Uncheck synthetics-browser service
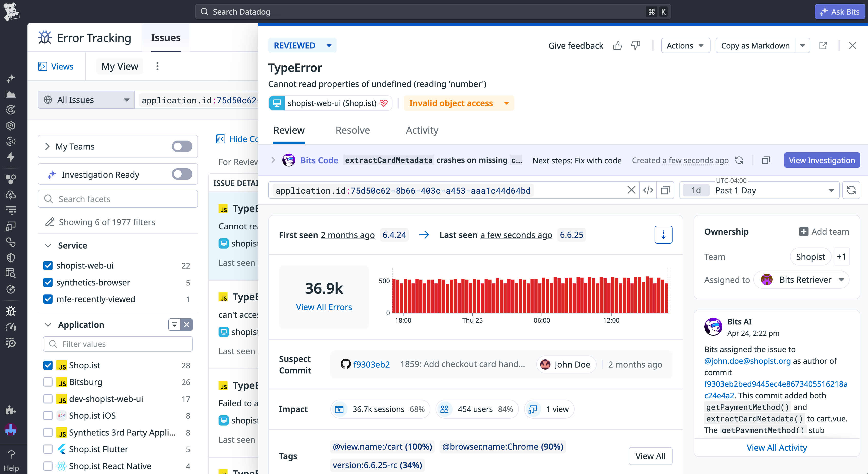The width and height of the screenshot is (868, 474). pyautogui.click(x=48, y=282)
